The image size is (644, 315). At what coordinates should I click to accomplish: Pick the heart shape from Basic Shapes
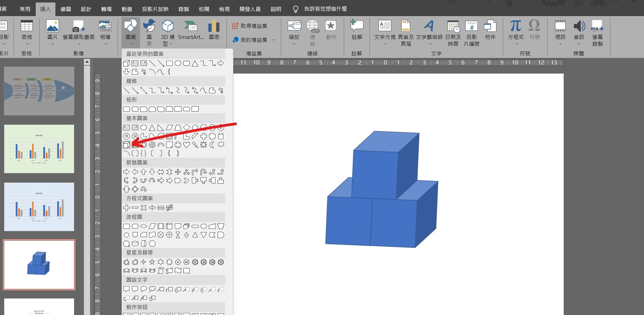point(187,145)
